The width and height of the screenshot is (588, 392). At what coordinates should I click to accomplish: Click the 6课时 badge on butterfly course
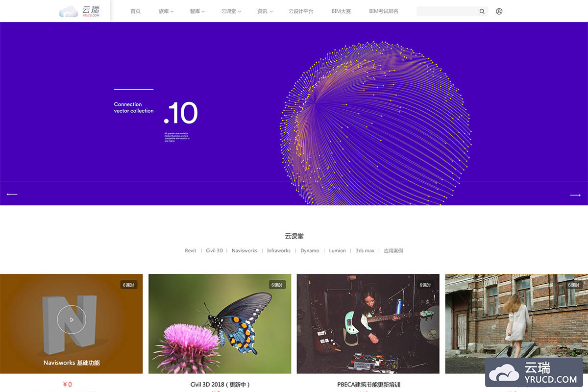click(x=277, y=285)
